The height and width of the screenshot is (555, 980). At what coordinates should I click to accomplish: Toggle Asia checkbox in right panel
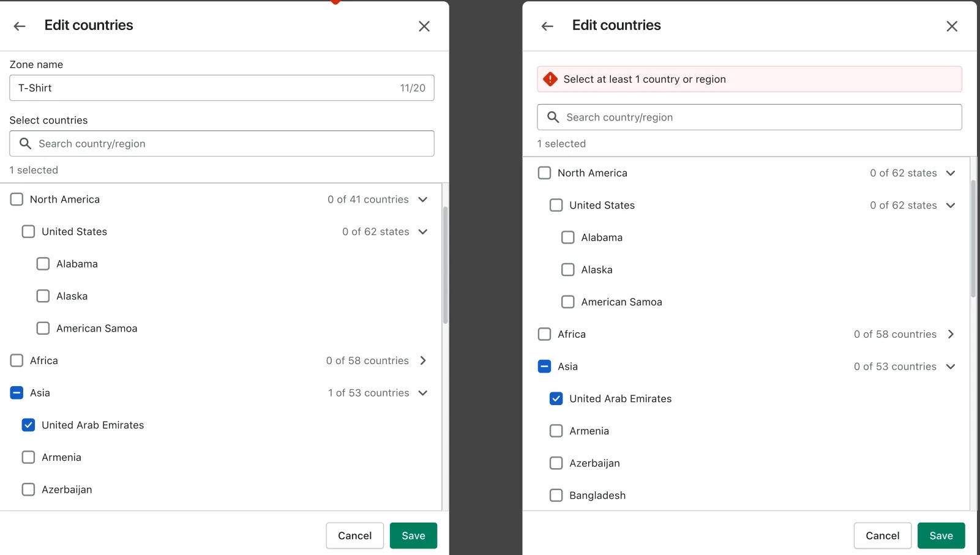coord(544,367)
